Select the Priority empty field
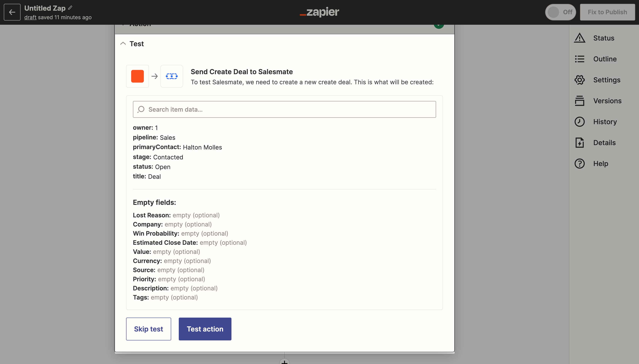 (x=169, y=279)
